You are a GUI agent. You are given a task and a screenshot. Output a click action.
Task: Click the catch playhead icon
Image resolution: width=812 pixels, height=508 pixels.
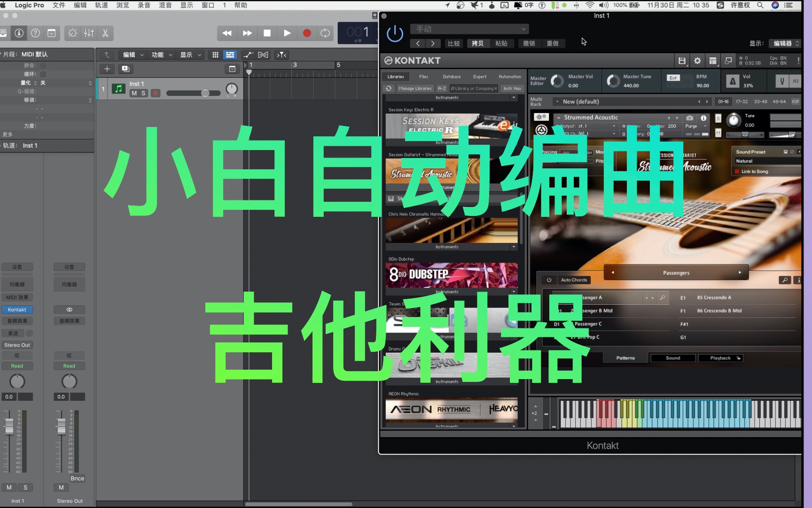(x=281, y=55)
